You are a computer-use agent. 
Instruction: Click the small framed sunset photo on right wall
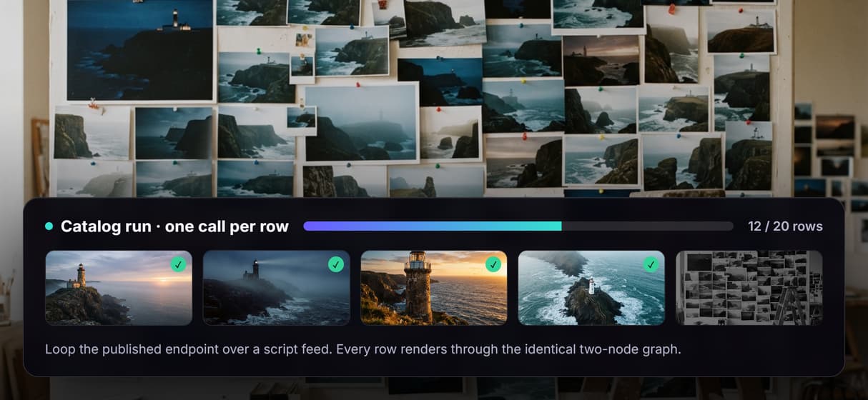[x=834, y=128]
